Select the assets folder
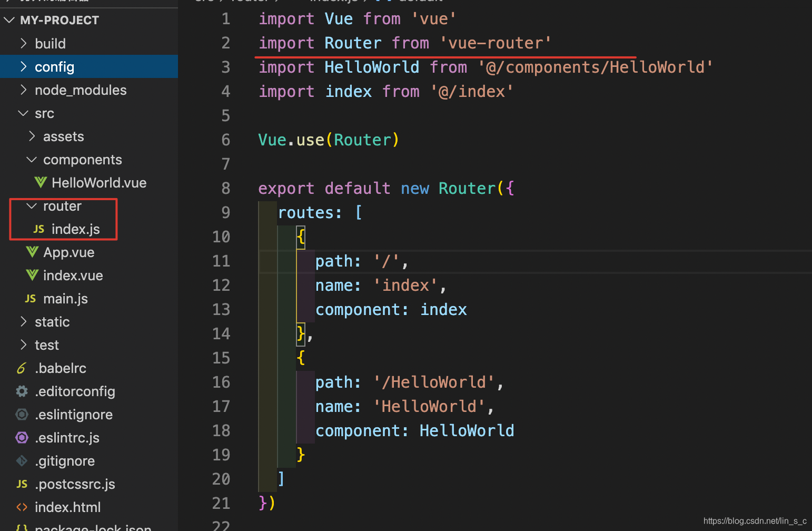Viewport: 812px width, 531px height. point(89,136)
